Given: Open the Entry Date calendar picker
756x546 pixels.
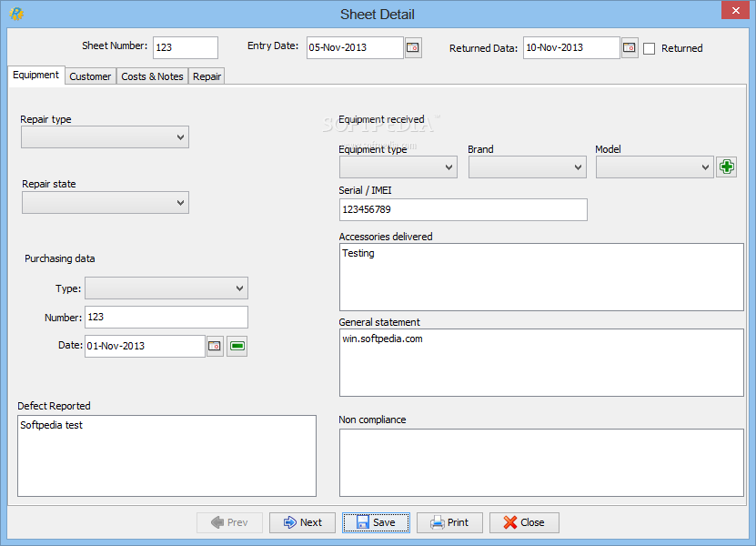Looking at the screenshot, I should (413, 47).
